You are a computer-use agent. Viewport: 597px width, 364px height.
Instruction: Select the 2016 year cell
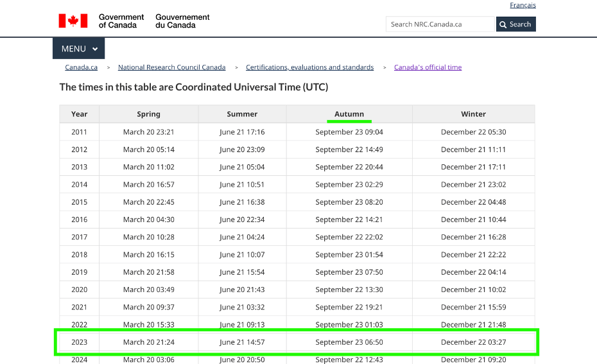point(79,220)
